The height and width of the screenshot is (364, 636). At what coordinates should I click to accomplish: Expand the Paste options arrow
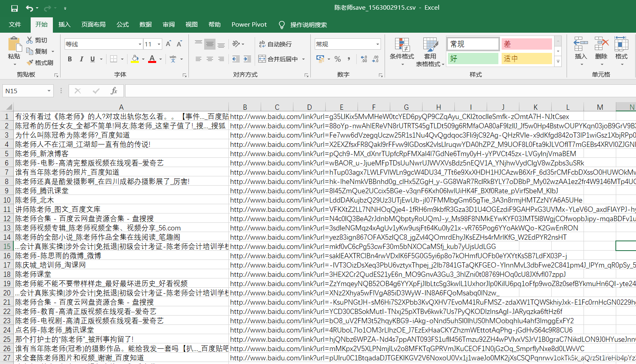tap(15, 64)
